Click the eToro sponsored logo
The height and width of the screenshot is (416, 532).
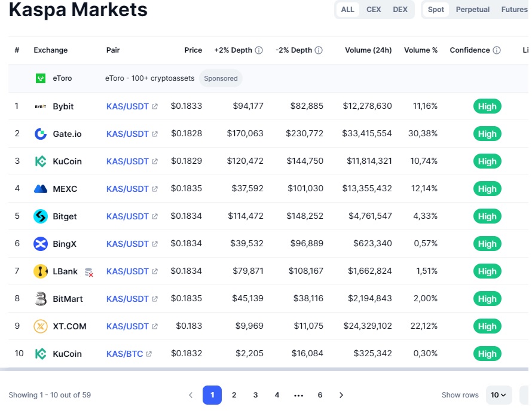(x=41, y=78)
